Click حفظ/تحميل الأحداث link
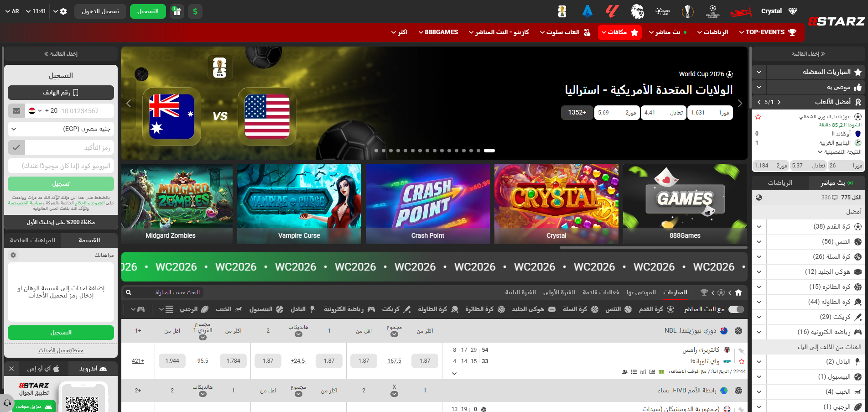The width and height of the screenshot is (868, 412). click(61, 350)
